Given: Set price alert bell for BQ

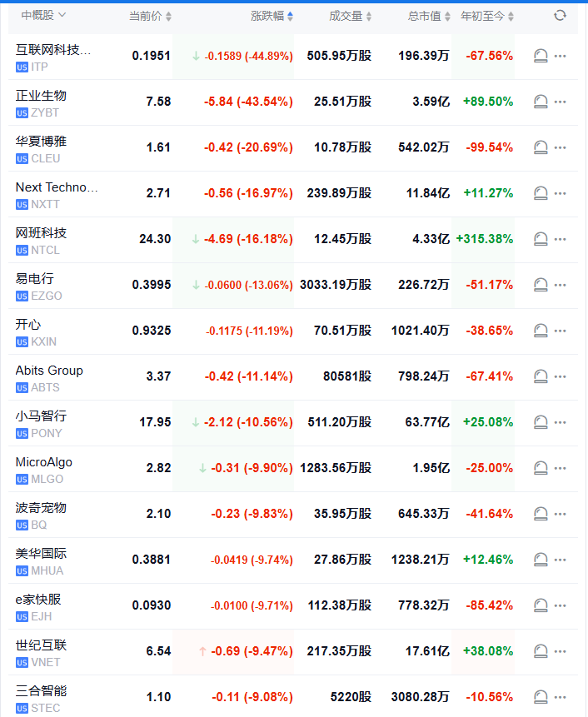Looking at the screenshot, I should click(541, 514).
